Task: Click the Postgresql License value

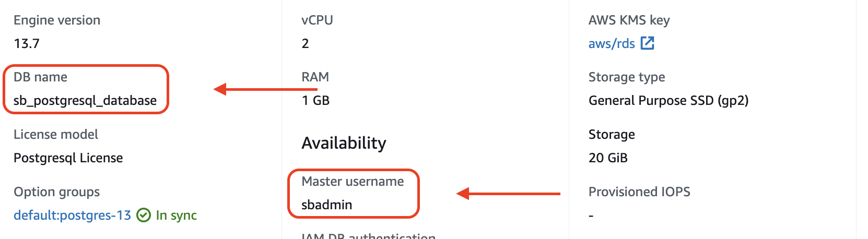Action: (68, 158)
